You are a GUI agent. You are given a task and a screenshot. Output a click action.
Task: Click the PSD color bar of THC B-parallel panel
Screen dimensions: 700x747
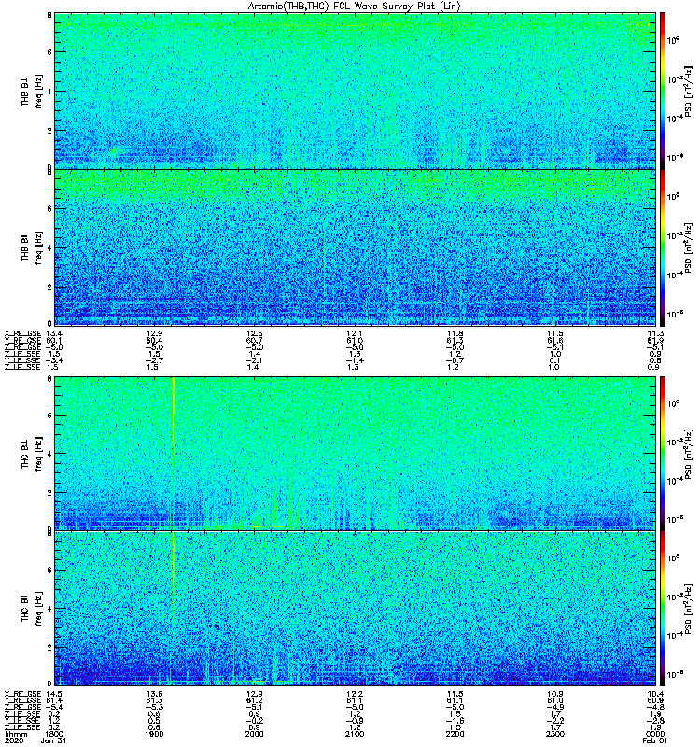point(663,609)
